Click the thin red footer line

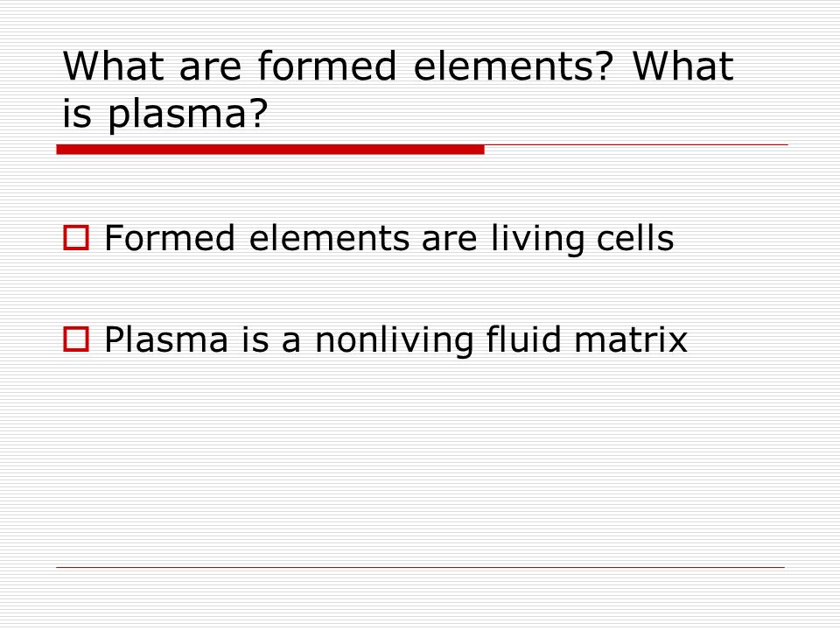point(421,567)
